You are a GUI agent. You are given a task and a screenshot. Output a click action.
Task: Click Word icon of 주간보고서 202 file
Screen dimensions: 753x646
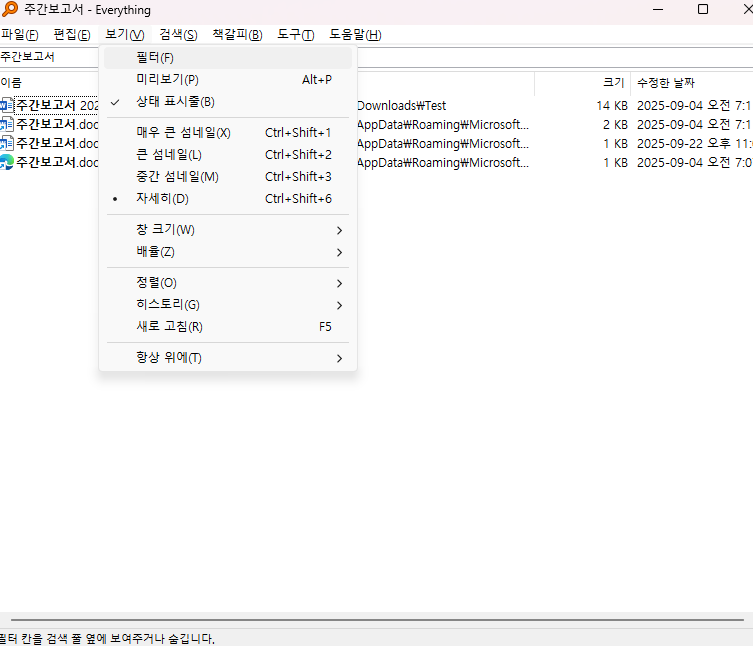click(x=7, y=105)
